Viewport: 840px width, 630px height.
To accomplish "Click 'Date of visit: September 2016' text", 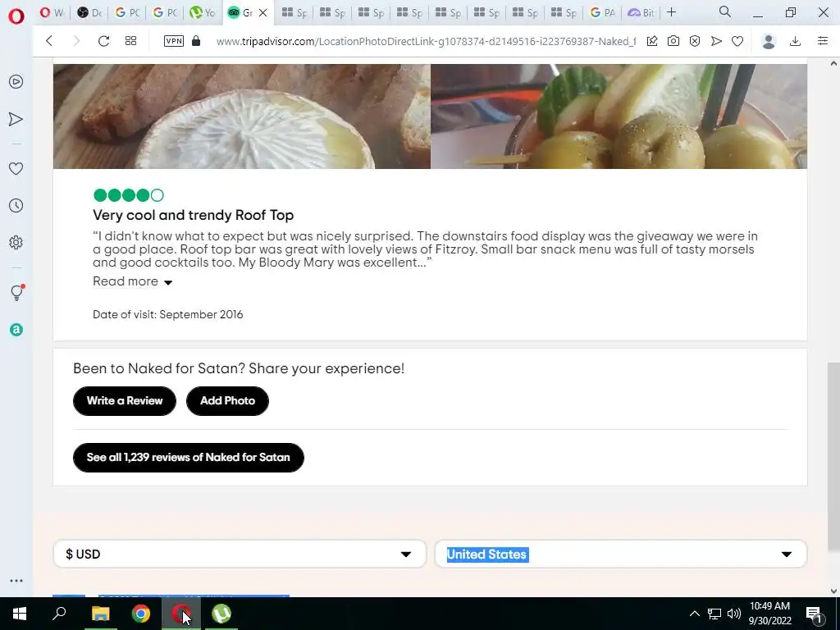I will point(167,314).
